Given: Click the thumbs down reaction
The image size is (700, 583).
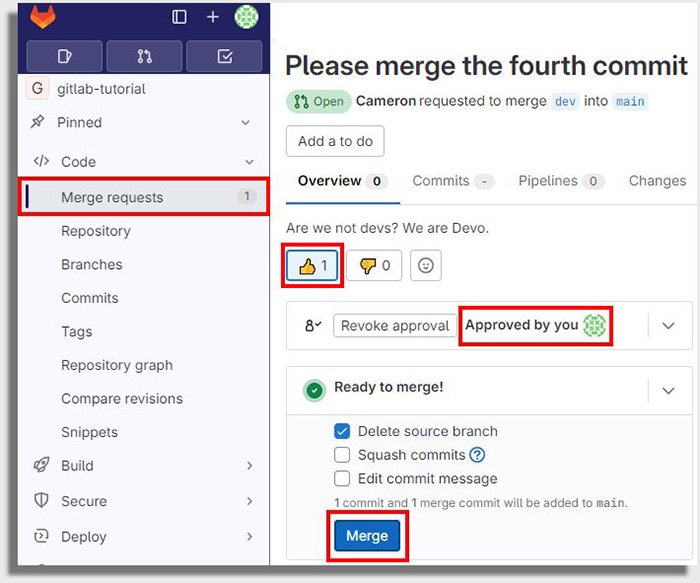Looking at the screenshot, I should coord(374,266).
